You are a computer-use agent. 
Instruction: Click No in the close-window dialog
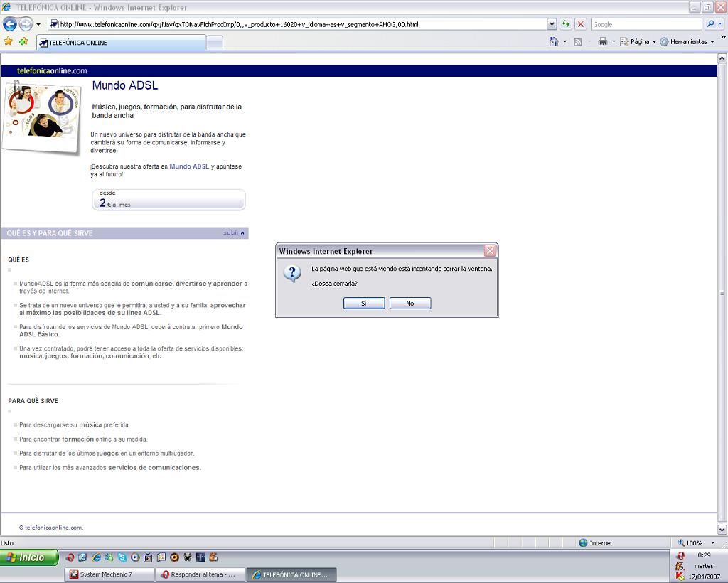click(410, 303)
